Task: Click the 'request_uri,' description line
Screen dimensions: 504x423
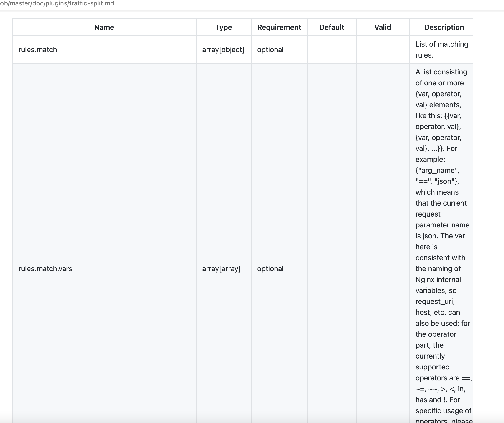Action: pyautogui.click(x=435, y=301)
